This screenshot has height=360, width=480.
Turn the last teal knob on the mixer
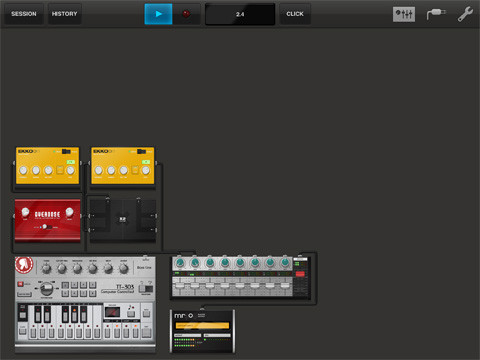[x=285, y=263]
